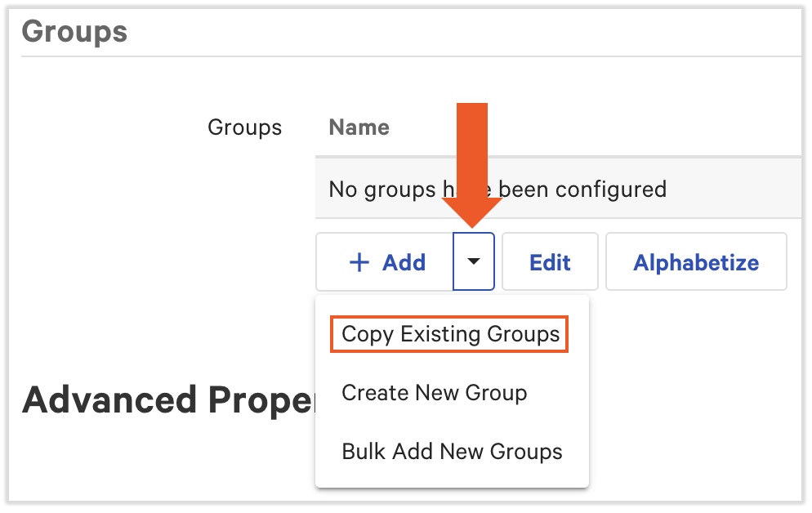Click blank area right of the Alphabetize button
812x513 pixels.
point(795,262)
